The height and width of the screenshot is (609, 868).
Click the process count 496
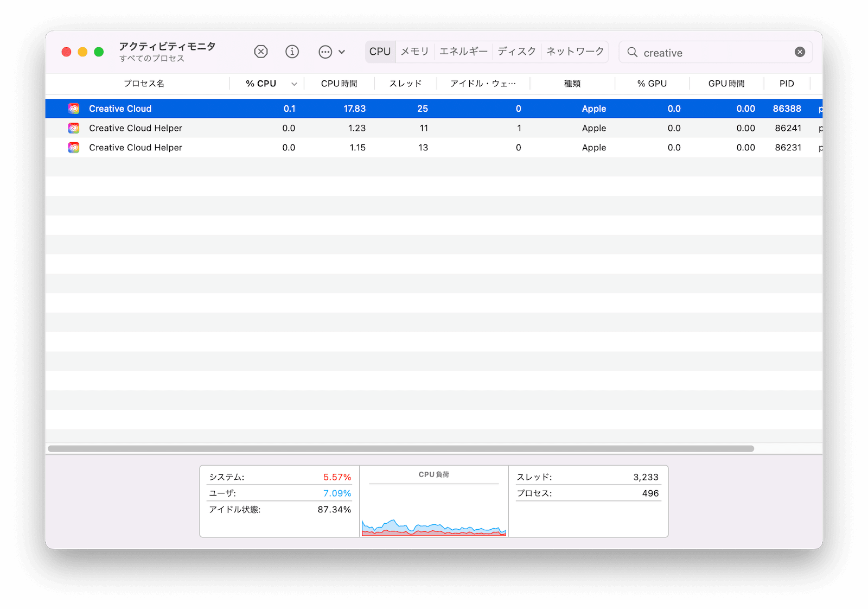tap(650, 493)
